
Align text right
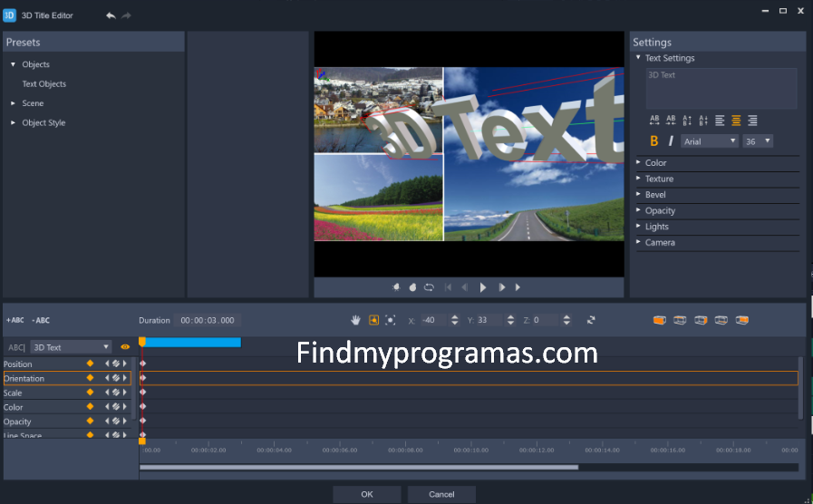[752, 121]
